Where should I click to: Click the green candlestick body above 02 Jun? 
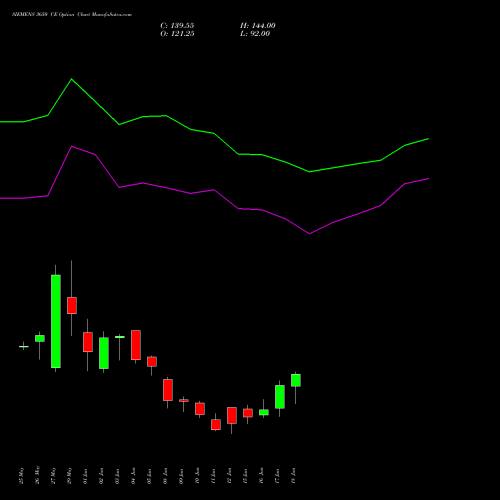104,353
